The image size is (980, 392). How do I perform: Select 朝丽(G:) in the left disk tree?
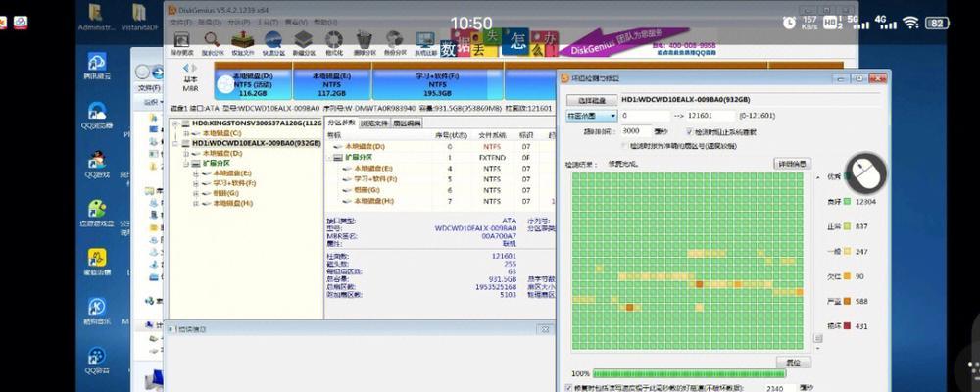(x=224, y=193)
